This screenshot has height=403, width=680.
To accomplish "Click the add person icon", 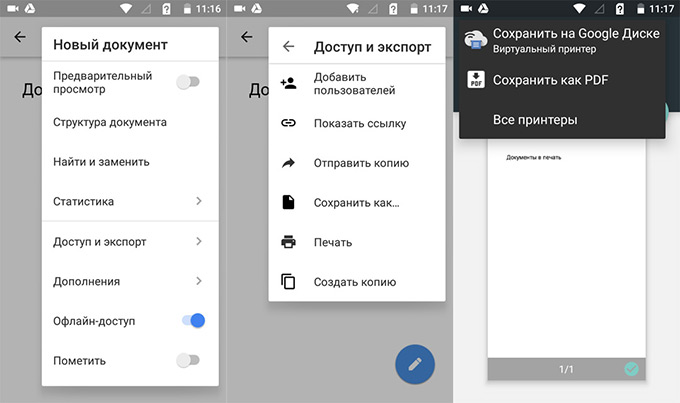I will pos(288,83).
